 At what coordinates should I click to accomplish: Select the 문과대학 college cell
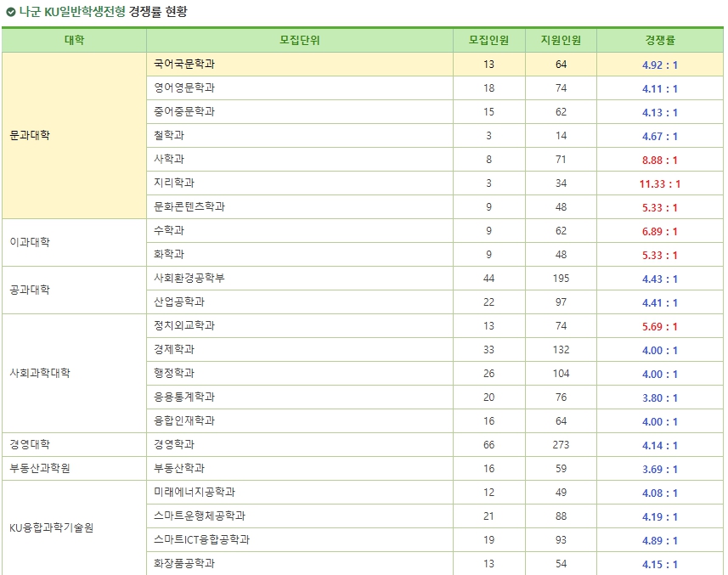[x=74, y=136]
